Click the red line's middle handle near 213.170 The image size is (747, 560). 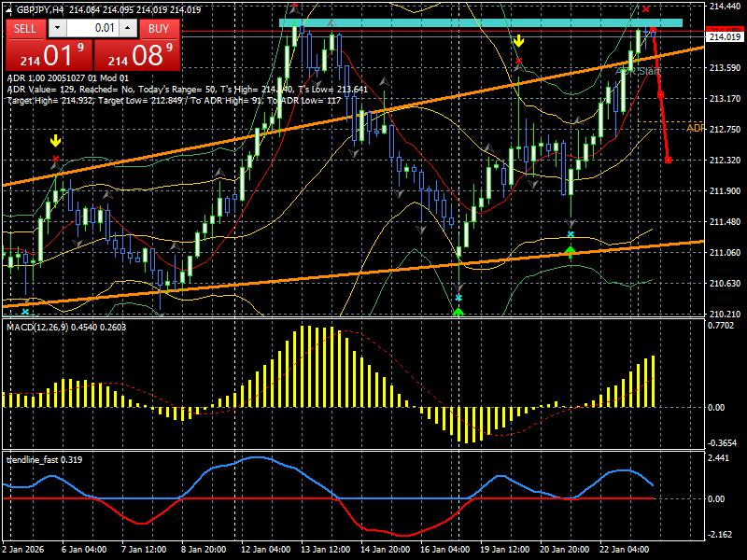tap(660, 95)
